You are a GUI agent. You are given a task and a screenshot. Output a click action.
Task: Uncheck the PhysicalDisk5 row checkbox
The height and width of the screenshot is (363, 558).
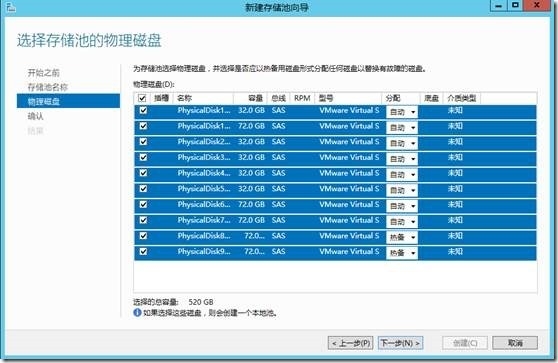[x=143, y=189]
